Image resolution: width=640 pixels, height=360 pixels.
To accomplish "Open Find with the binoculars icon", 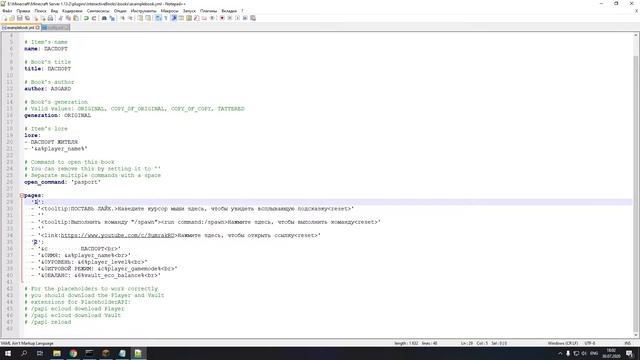I will click(104, 18).
